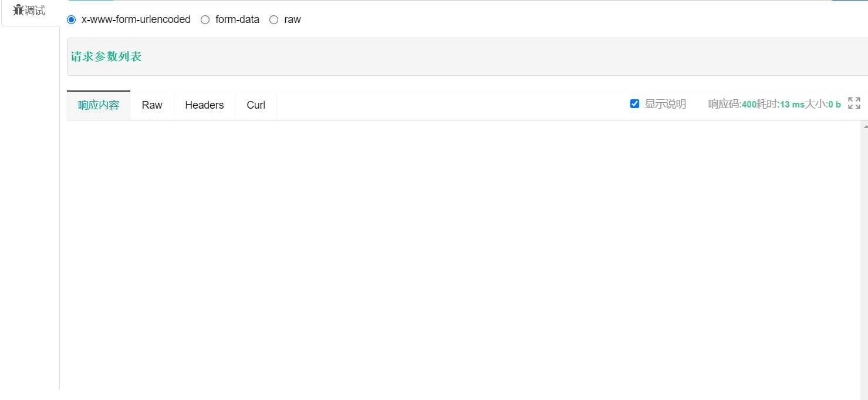The width and height of the screenshot is (868, 400).
Task: Click the scrollbar up arrow
Action: click(x=864, y=126)
